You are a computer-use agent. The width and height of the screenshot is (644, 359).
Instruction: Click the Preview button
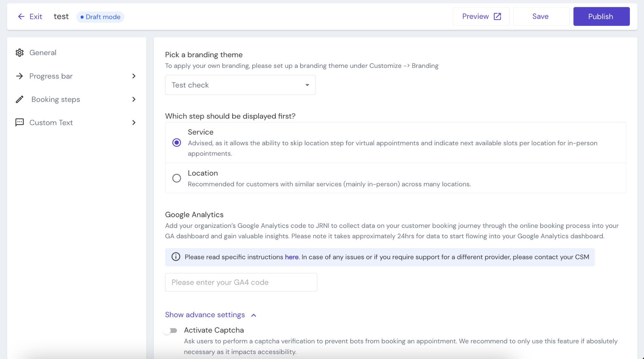pos(481,16)
